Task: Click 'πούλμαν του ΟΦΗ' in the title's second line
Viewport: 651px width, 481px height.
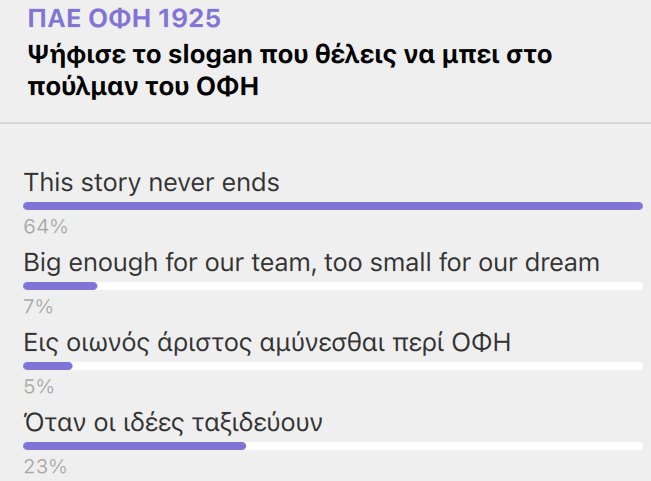Action: pos(143,86)
